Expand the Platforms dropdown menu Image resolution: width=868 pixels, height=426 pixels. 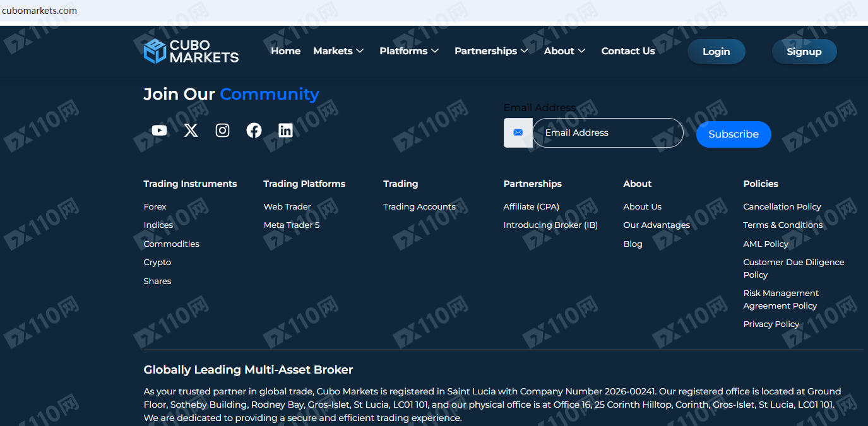click(x=409, y=51)
